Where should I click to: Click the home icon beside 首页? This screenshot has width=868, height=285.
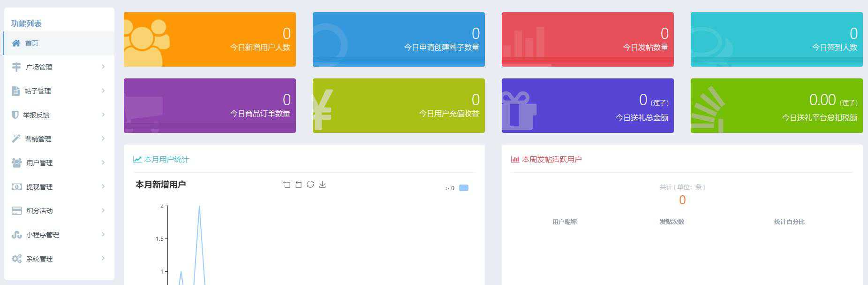coord(16,43)
